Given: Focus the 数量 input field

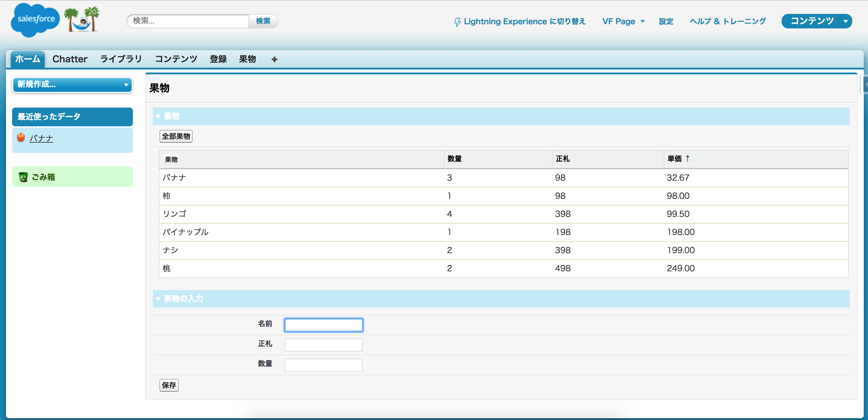Looking at the screenshot, I should [323, 365].
